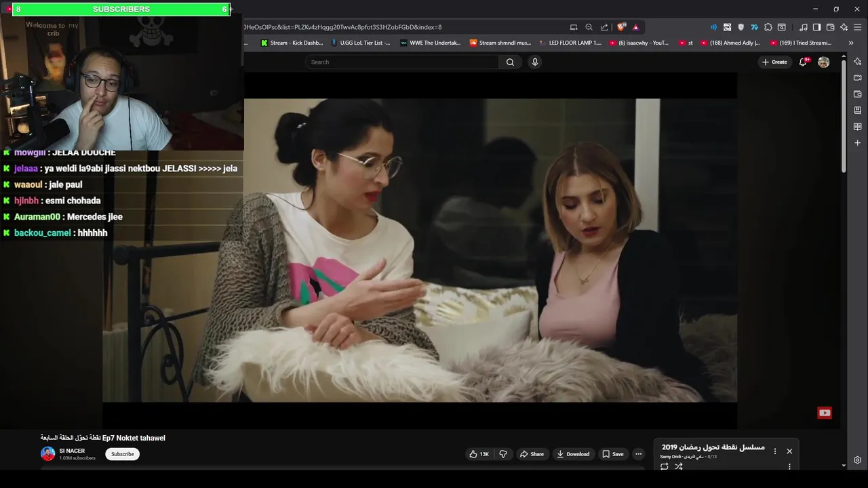Click the Brave Shields lion icon

click(x=620, y=27)
